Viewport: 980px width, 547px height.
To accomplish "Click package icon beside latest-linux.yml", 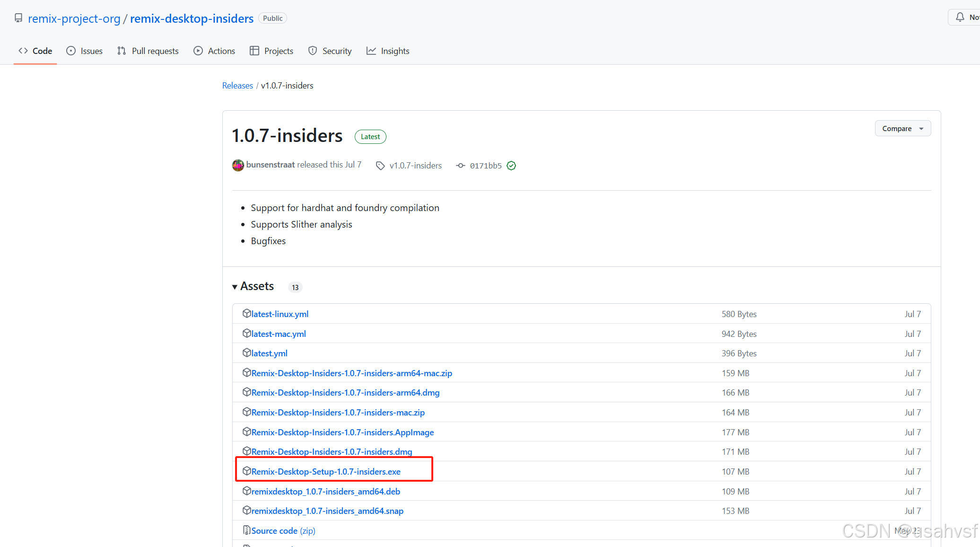I will [246, 314].
